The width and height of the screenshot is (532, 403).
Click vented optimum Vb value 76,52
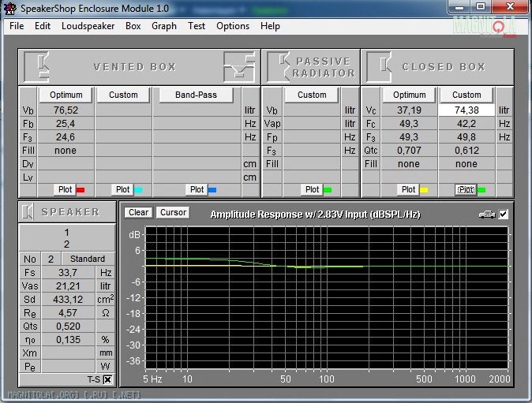click(x=66, y=110)
